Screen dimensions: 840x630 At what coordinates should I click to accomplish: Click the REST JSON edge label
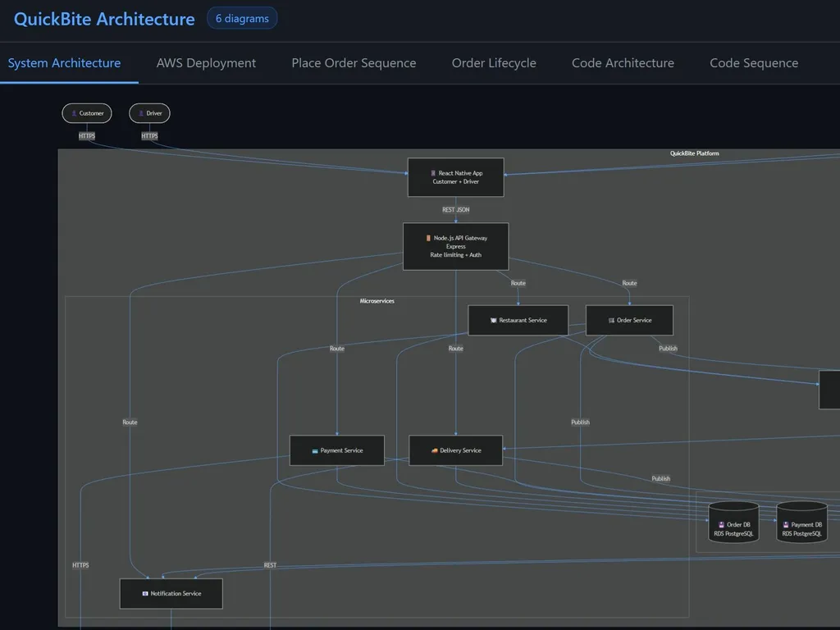(x=456, y=210)
